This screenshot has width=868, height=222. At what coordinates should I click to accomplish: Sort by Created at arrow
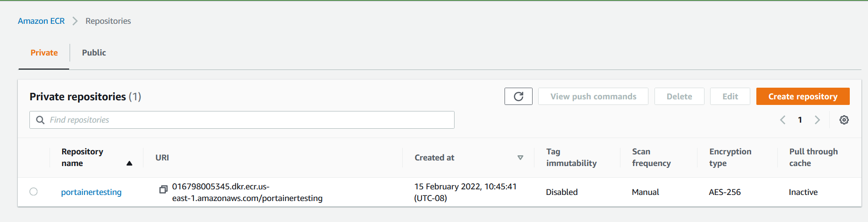pyautogui.click(x=520, y=158)
